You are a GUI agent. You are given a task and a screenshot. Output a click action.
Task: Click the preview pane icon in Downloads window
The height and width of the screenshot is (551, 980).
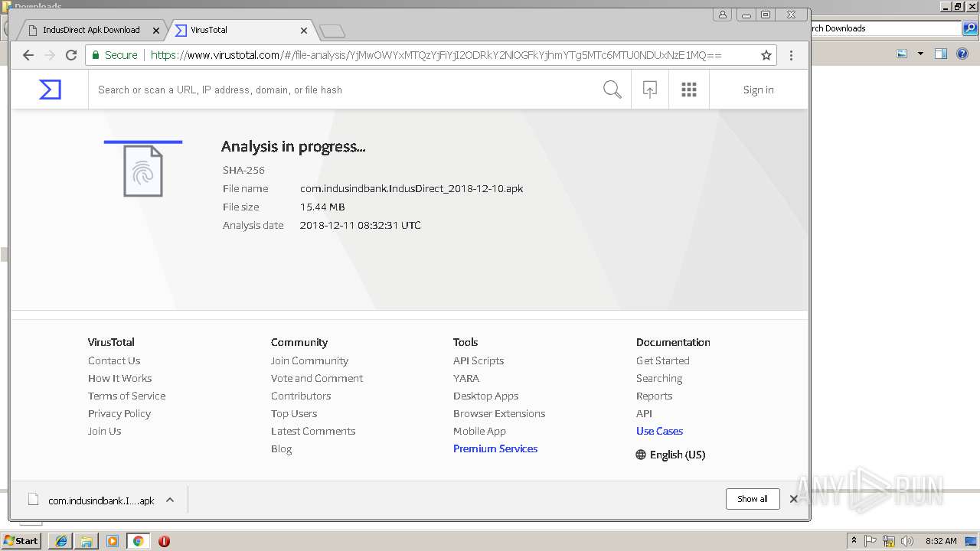point(941,54)
